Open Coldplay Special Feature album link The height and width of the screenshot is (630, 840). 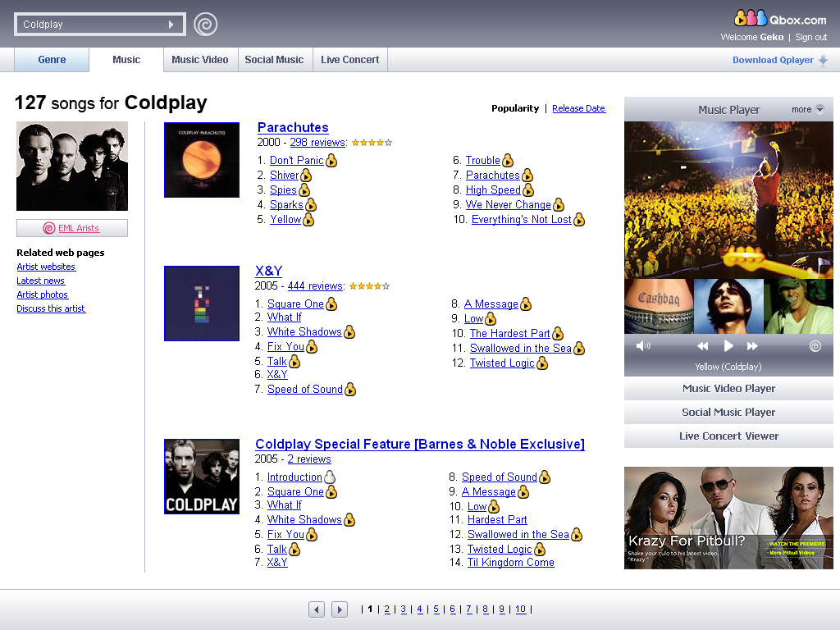point(420,444)
